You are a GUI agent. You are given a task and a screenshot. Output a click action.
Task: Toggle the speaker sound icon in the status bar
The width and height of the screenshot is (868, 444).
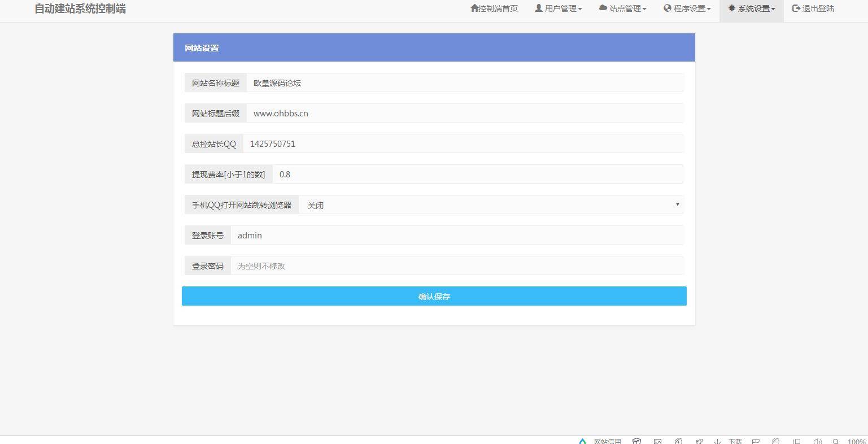[x=817, y=441]
